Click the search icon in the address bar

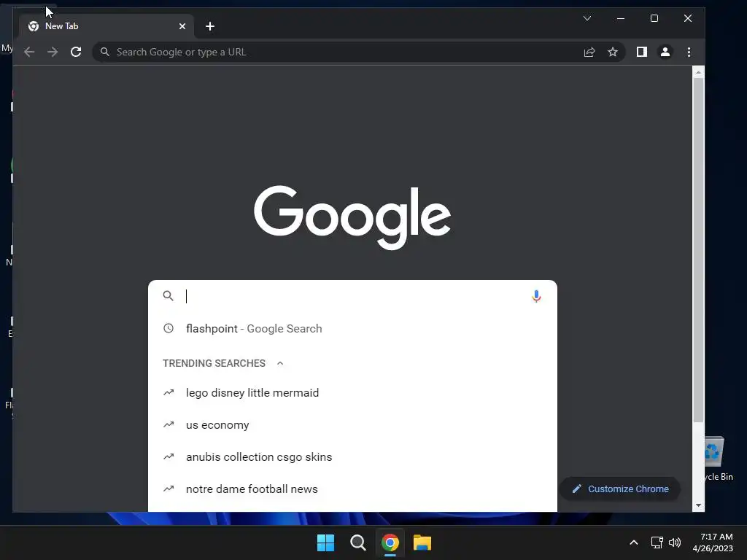[105, 52]
